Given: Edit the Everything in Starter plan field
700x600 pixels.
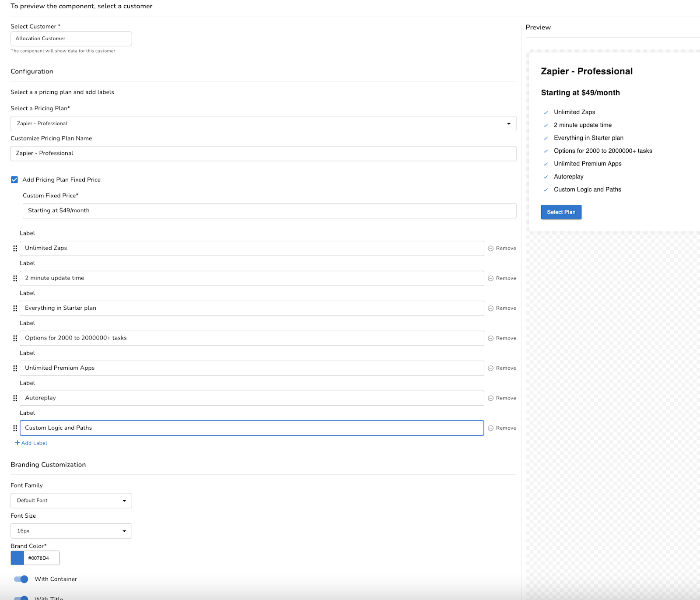Looking at the screenshot, I should (x=252, y=309).
